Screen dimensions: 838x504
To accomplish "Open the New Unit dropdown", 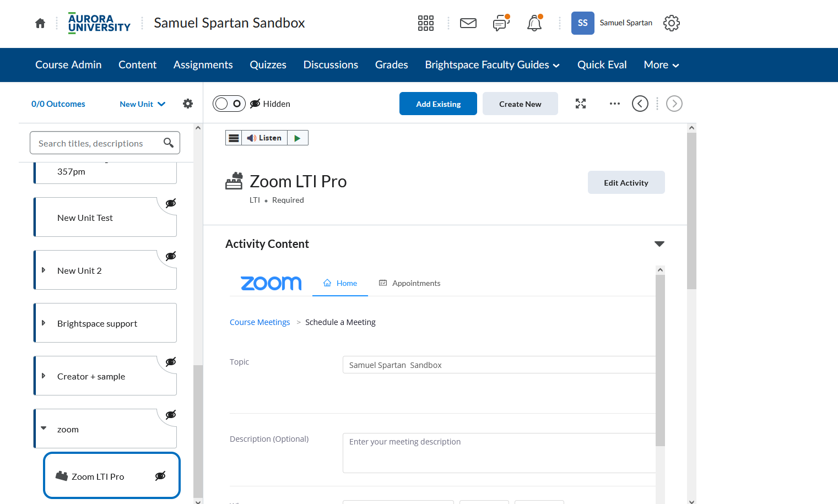I will coord(143,104).
